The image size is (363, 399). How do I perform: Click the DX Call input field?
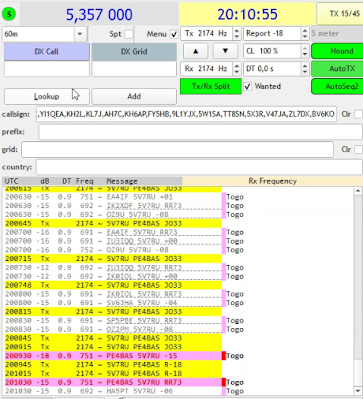47,69
